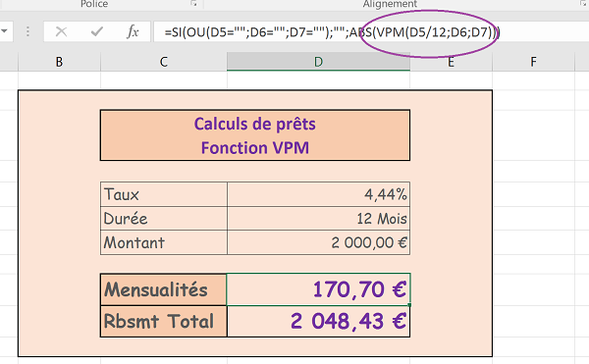Viewport: 589px width, 364px height.
Task: Expand the Name Box dropdown arrow
Action: pyautogui.click(x=5, y=31)
